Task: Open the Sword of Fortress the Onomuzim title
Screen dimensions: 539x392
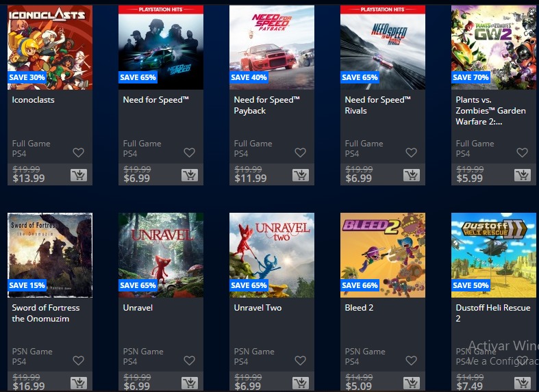Action: 46,313
